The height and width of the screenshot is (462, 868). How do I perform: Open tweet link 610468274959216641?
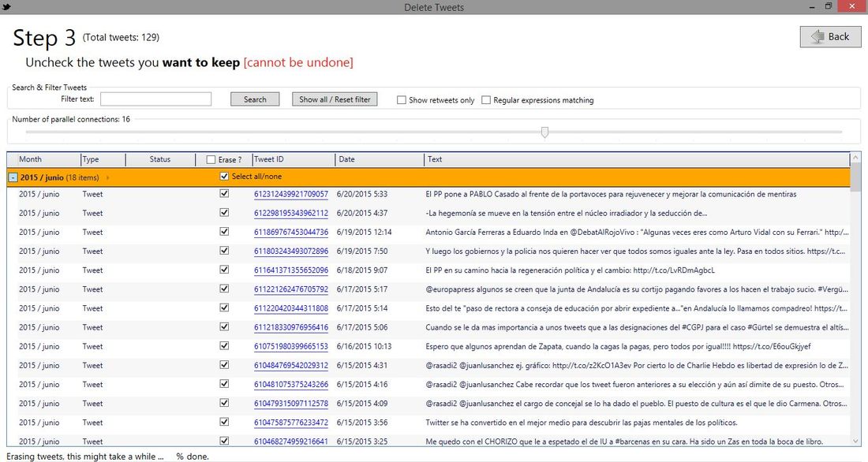coord(291,442)
